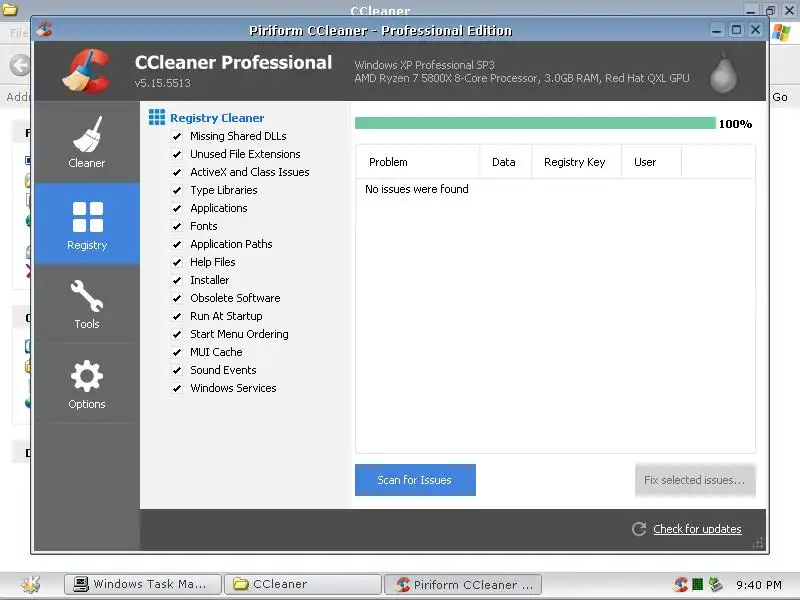Disable Sound Events checkbox
The height and width of the screenshot is (600, 800).
click(177, 370)
